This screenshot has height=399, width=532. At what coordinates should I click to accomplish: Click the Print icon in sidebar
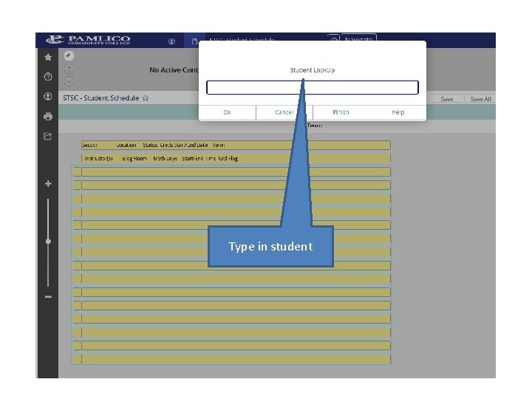pyautogui.click(x=48, y=117)
